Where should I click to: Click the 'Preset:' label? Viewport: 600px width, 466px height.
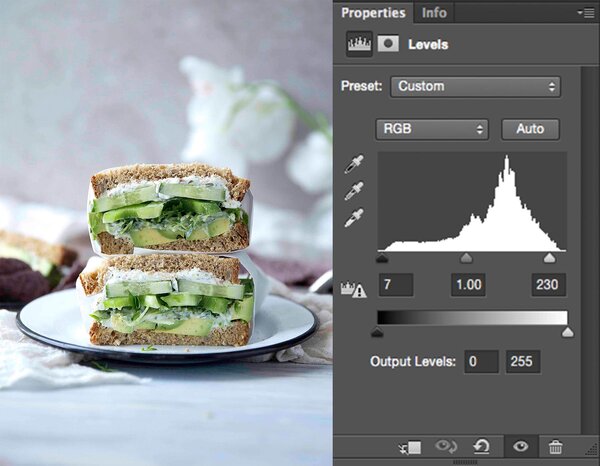tap(361, 86)
